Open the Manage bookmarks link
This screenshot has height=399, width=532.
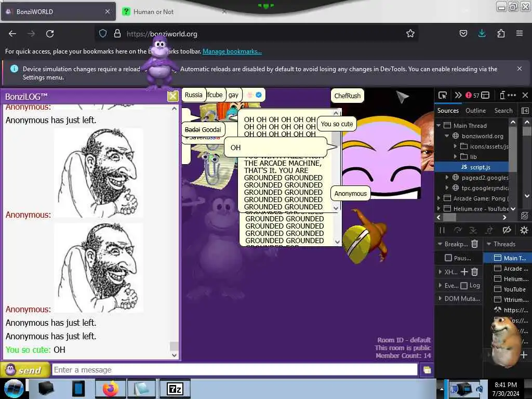pyautogui.click(x=232, y=51)
